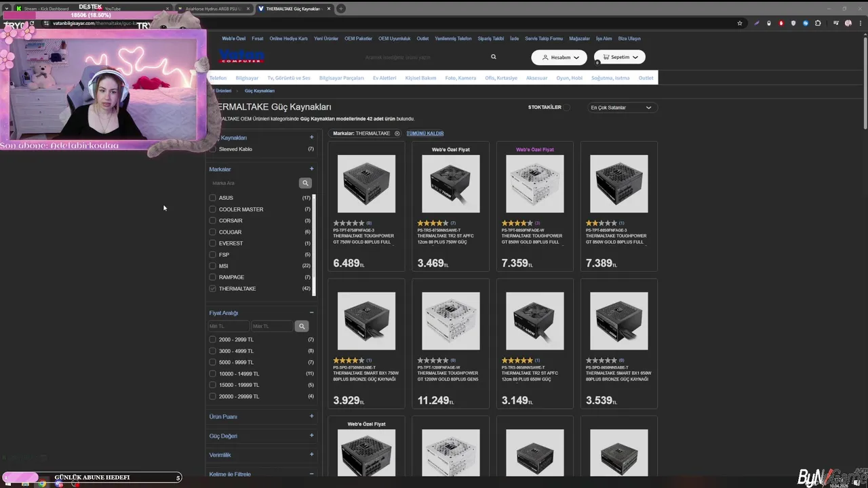868x488 pixels.
Task: Click the Sipariş Takibi top link
Action: 491,39
